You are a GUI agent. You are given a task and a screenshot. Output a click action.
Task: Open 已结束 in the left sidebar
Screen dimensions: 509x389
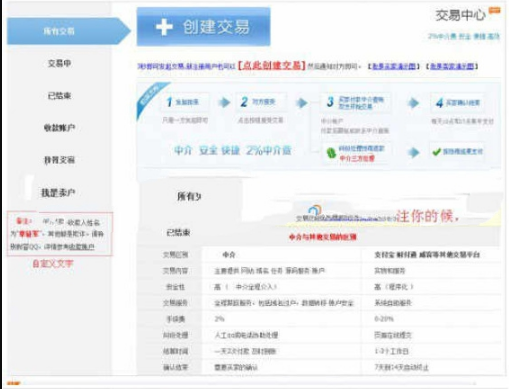point(59,96)
